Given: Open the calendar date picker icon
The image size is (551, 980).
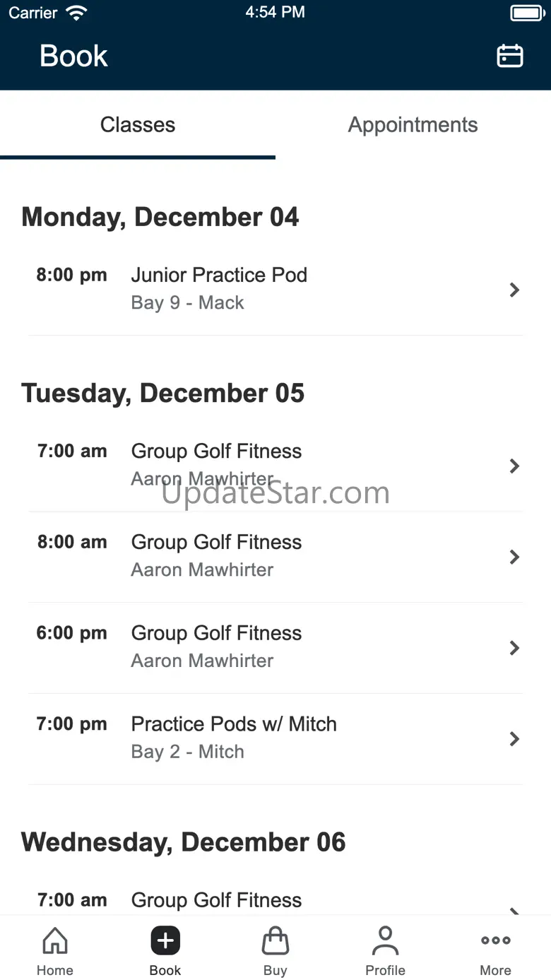Looking at the screenshot, I should tap(509, 56).
